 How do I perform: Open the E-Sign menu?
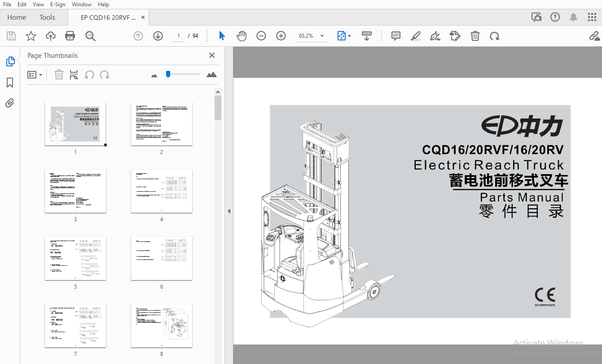(x=57, y=4)
